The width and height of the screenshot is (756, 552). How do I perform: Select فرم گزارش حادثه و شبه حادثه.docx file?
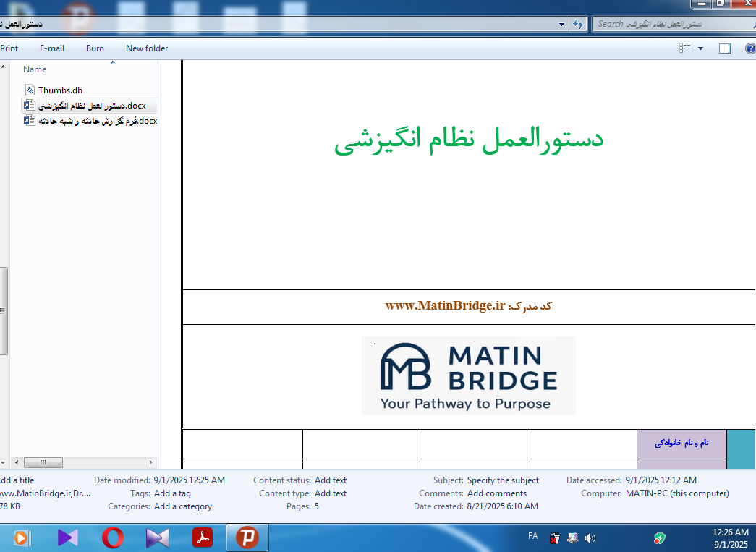click(90, 121)
